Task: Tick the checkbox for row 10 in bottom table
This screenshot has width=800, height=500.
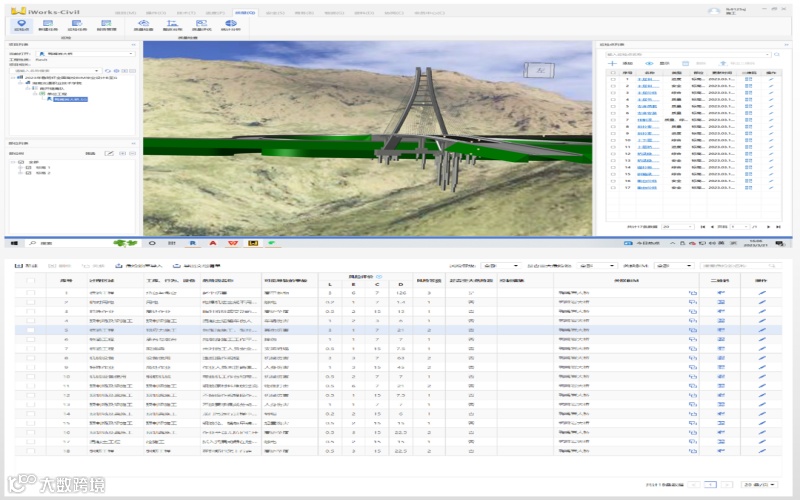Action: 30,376
